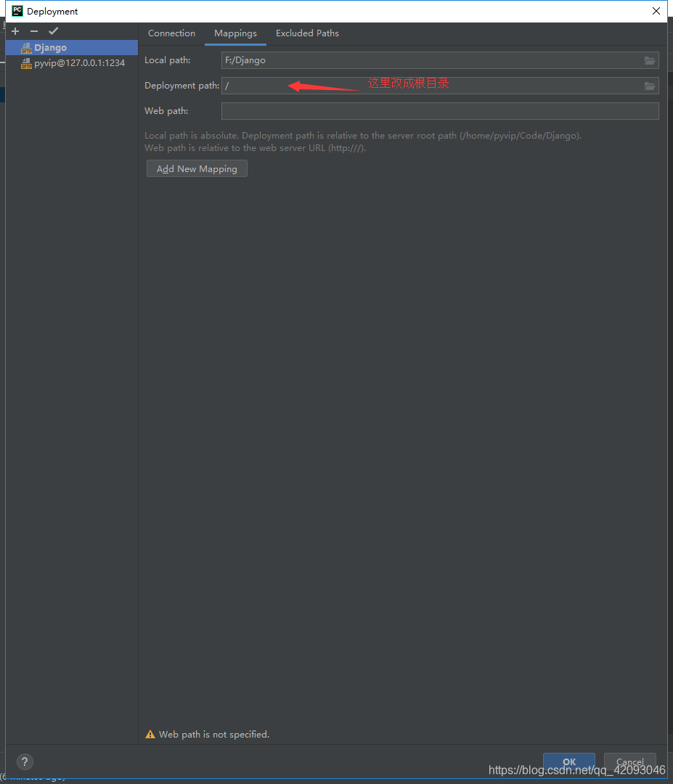
Task: Click the 'Web path is relative' hint line
Action: click(255, 148)
